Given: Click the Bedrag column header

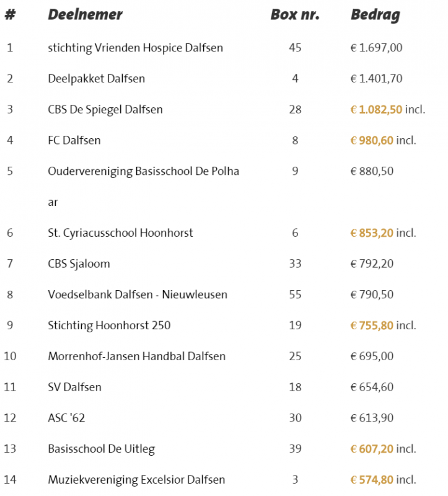Looking at the screenshot, I should click(x=376, y=15).
